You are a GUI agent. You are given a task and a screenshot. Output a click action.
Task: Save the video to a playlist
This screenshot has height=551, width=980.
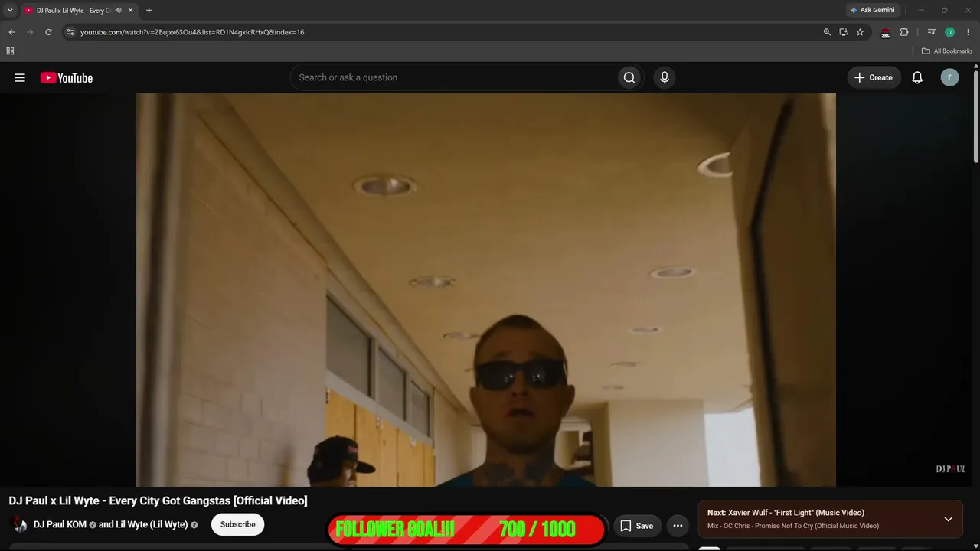click(637, 526)
